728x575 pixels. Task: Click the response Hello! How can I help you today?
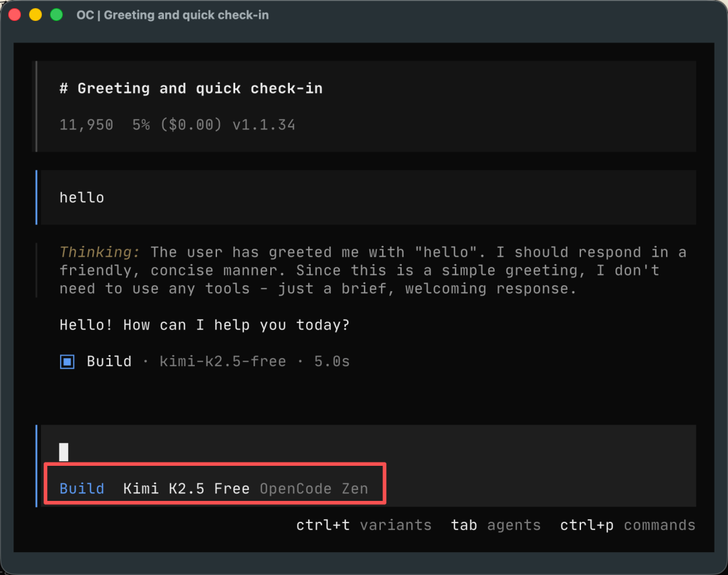pos(204,326)
